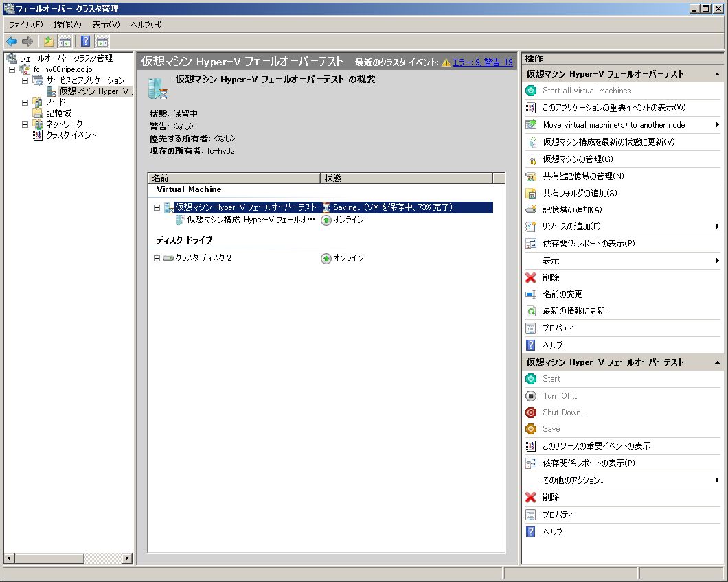Open the 操作(A) menu

(67, 25)
